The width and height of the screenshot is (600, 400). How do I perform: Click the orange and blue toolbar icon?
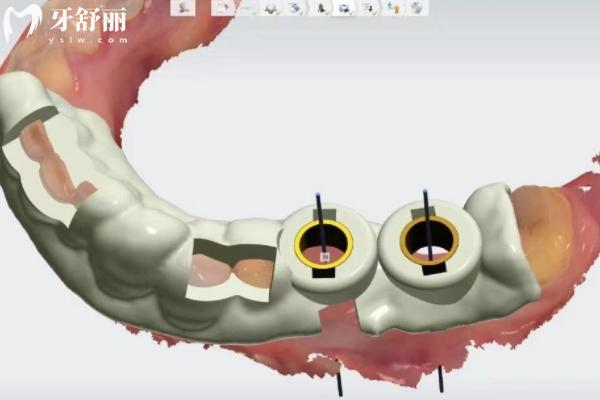pos(393,7)
